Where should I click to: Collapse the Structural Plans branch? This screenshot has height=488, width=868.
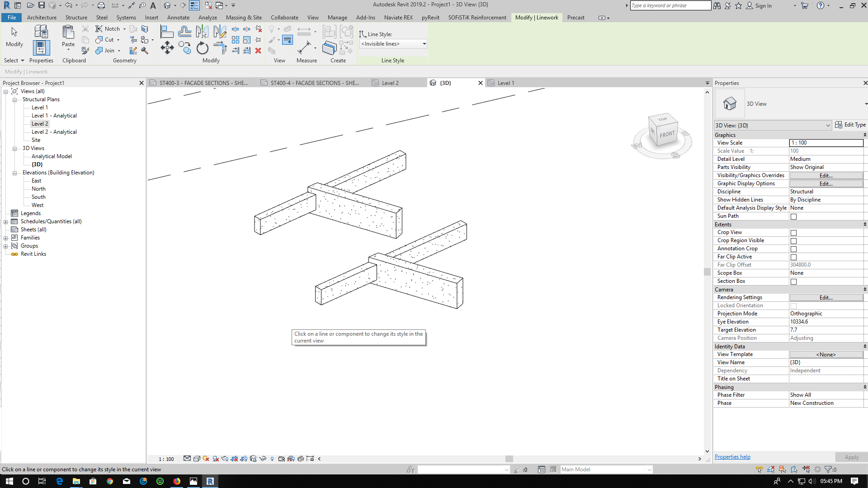[x=14, y=99]
